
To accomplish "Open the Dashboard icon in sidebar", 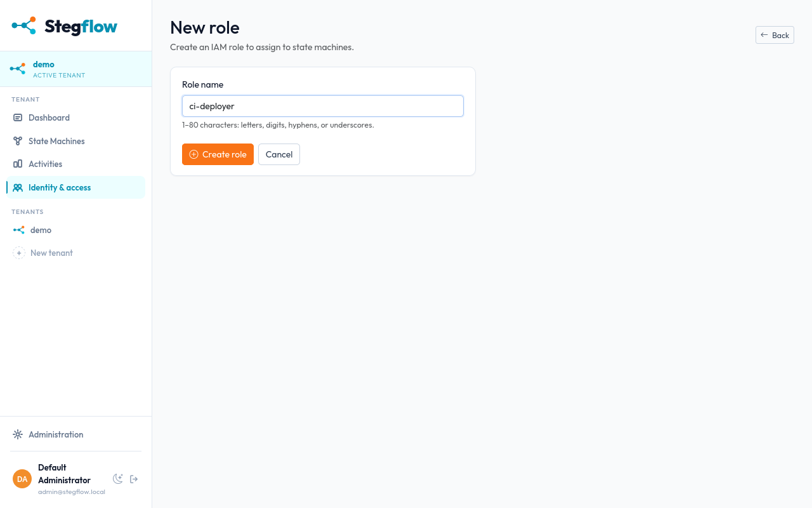I will click(18, 117).
